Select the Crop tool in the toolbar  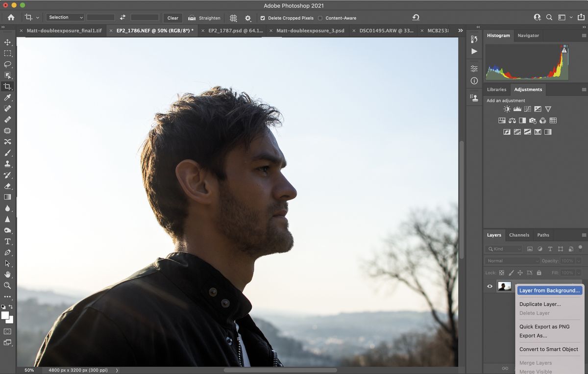click(x=7, y=87)
